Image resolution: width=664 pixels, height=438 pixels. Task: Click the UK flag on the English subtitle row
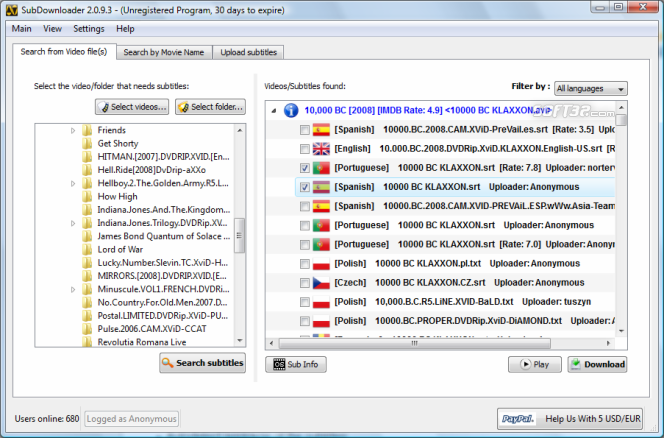pos(321,149)
